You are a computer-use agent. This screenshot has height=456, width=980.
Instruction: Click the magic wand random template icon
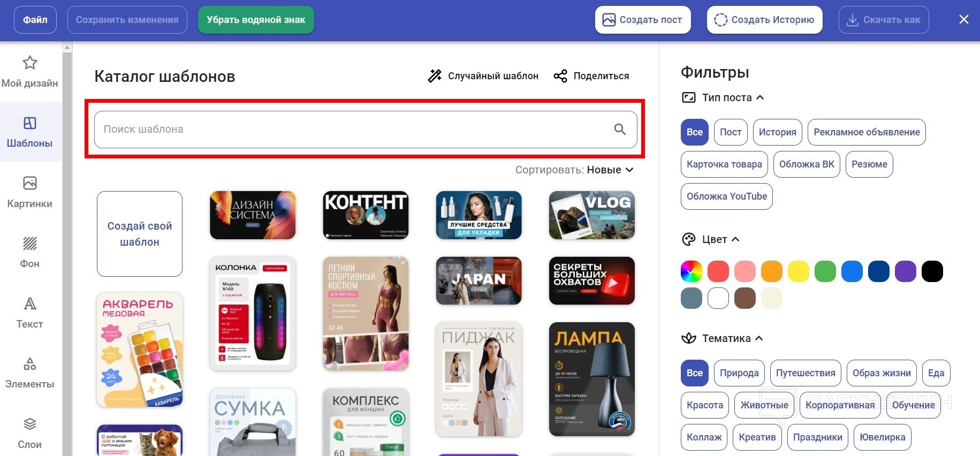(x=435, y=76)
